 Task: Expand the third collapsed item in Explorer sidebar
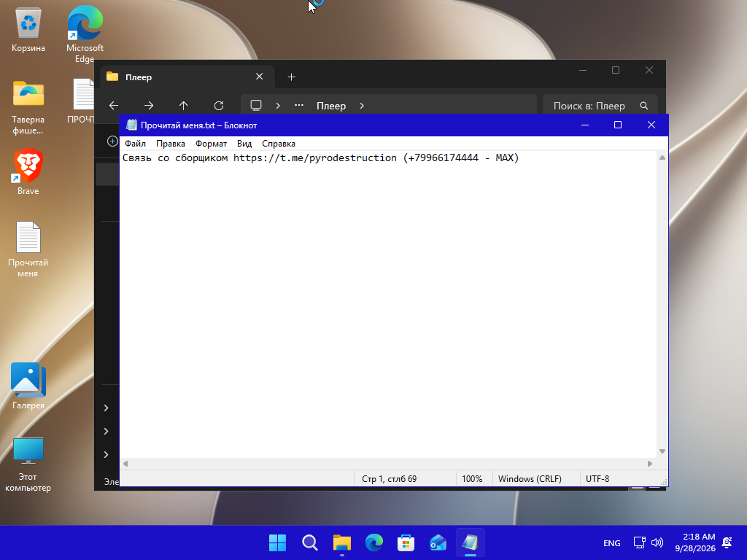(x=107, y=455)
